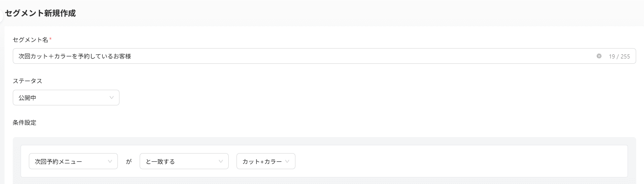Click the 条件設定 section label
This screenshot has width=644, height=184.
click(25, 122)
